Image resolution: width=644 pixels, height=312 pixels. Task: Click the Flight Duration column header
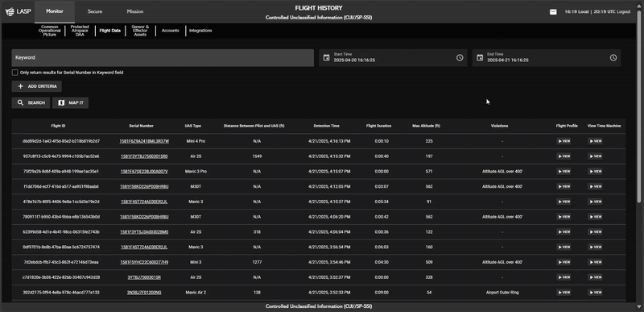(378, 126)
